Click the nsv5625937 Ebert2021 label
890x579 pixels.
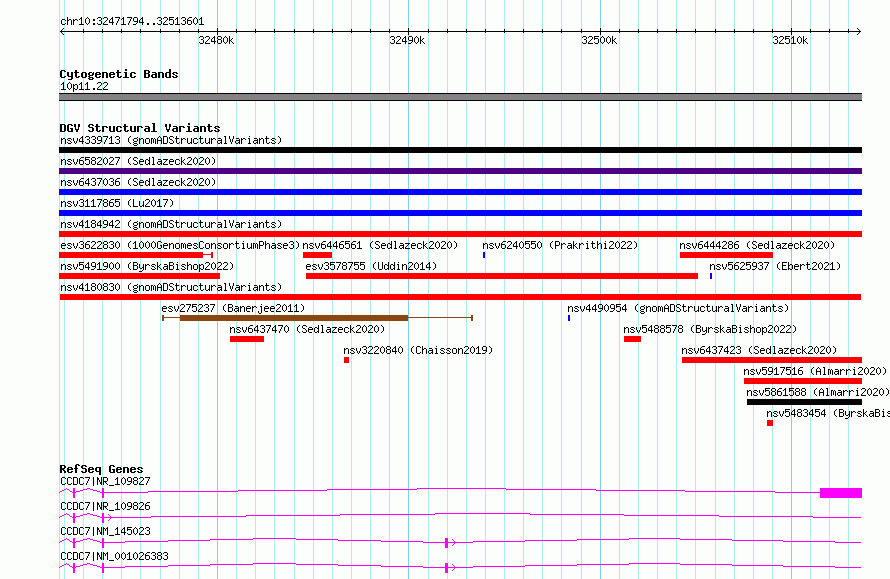point(775,266)
